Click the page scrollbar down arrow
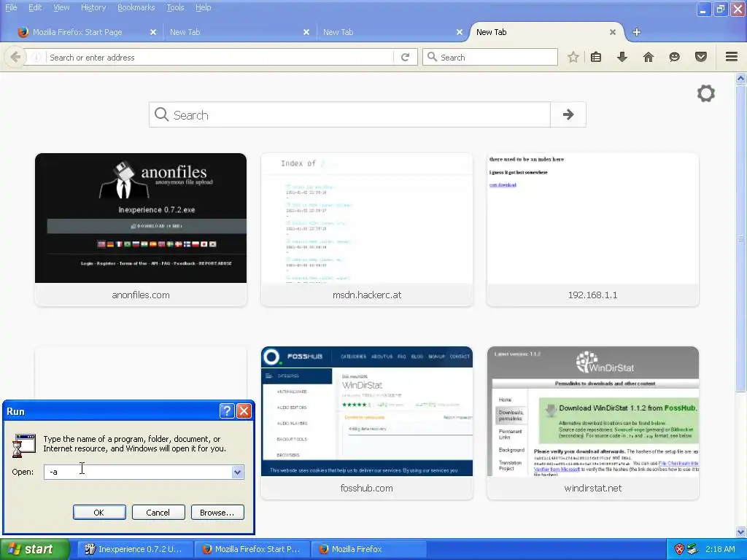This screenshot has width=747, height=560. pos(741,532)
